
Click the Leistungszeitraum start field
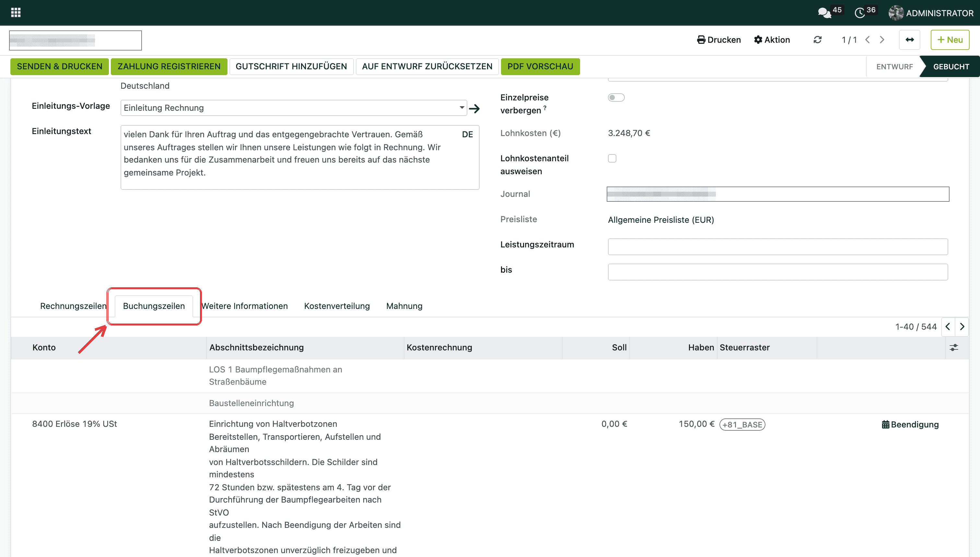coord(778,247)
